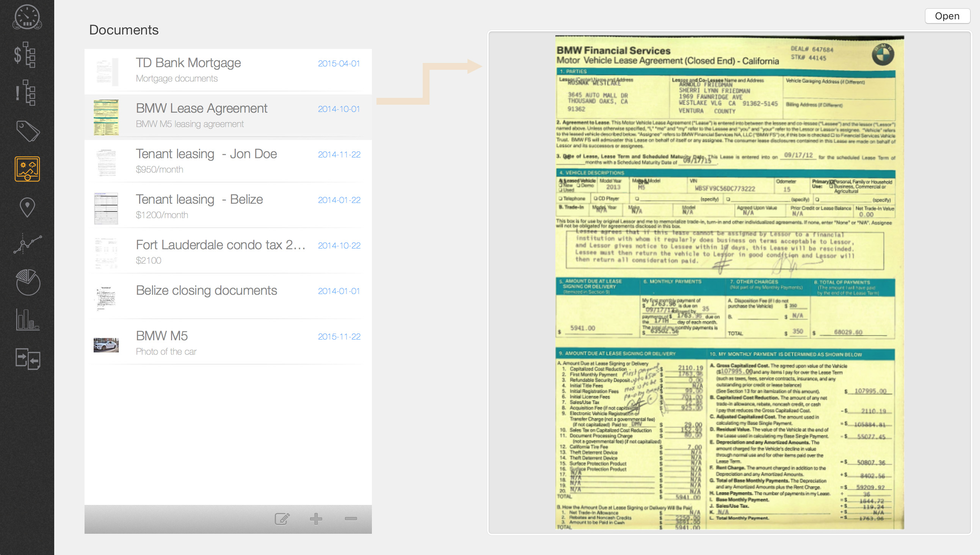Screen dimensions: 980x555
Task: Select the BMW Lease Agreement document
Action: coord(228,116)
